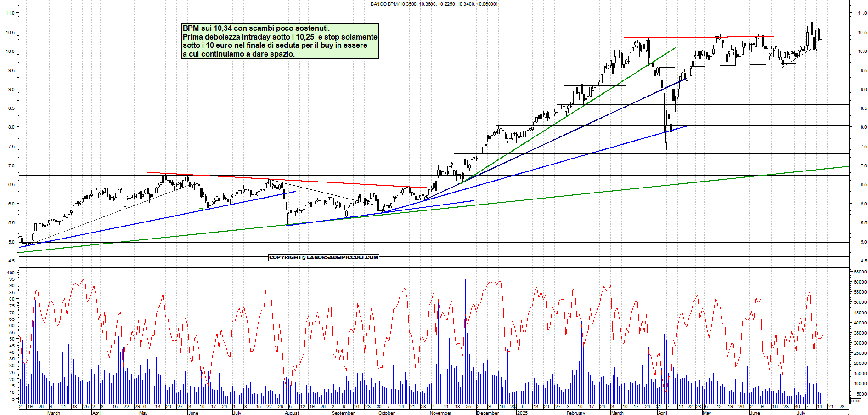The image size is (868, 415).
Task: Click the 10000 value on the volume scale
Action: [860, 384]
